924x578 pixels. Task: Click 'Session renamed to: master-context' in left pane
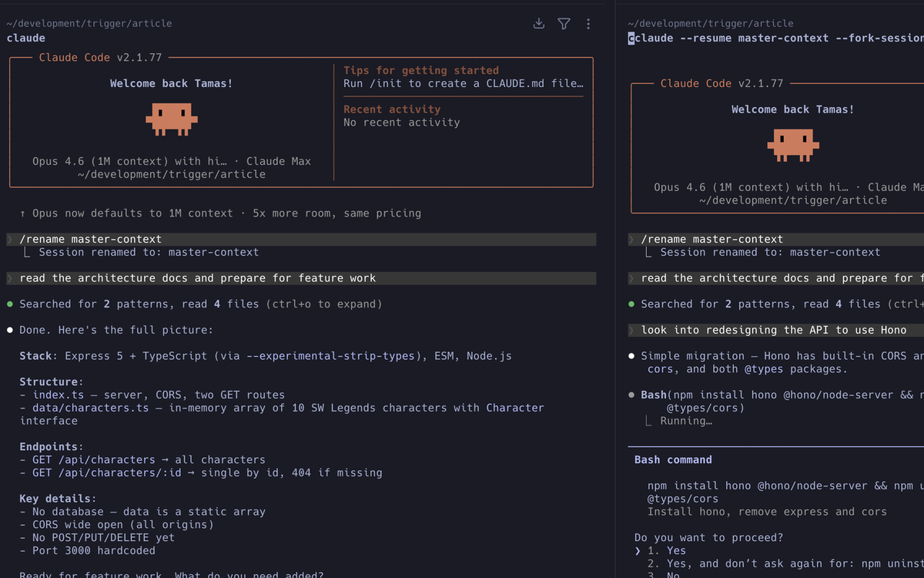tap(149, 253)
